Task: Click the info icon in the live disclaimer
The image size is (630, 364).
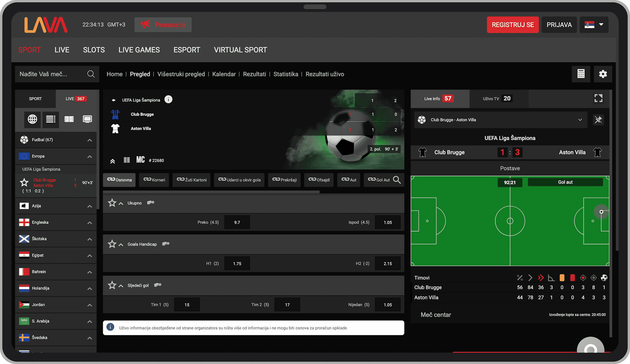Action: click(111, 327)
